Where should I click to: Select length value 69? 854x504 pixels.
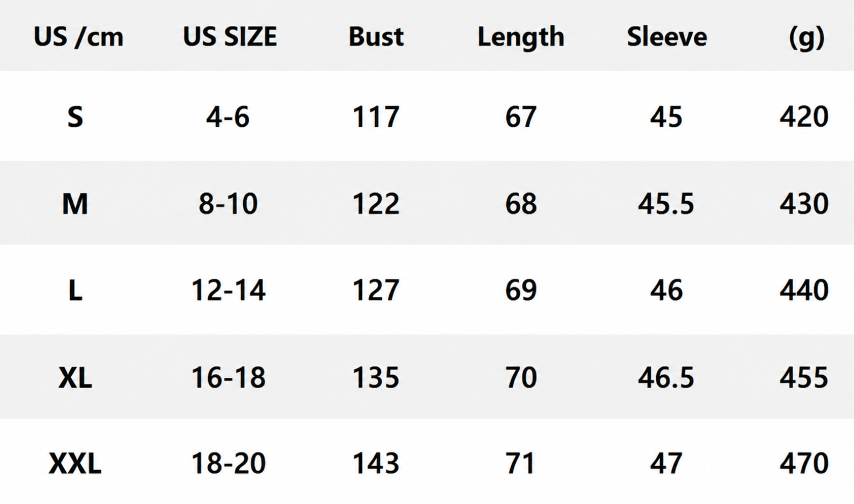coord(521,291)
